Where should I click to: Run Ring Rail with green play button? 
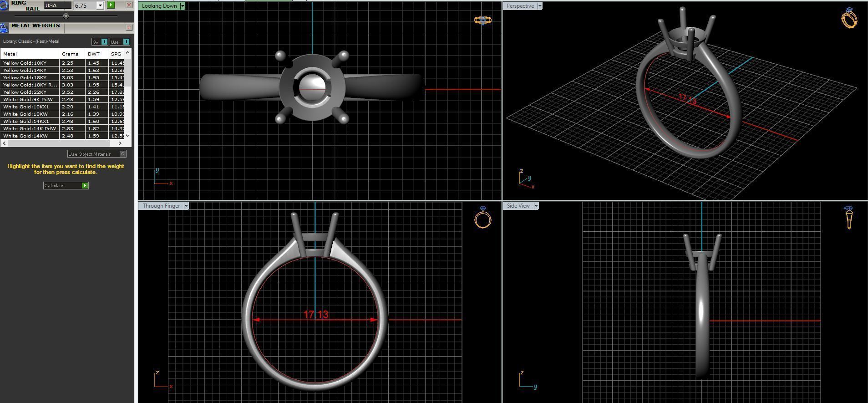click(x=111, y=5)
